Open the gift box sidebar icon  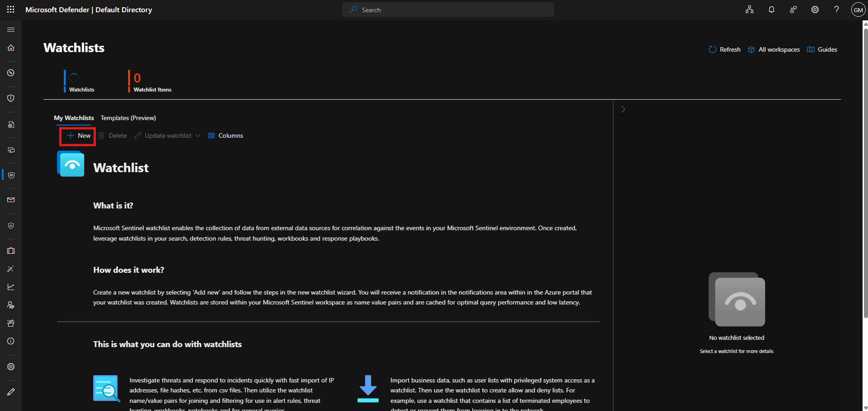tap(11, 323)
